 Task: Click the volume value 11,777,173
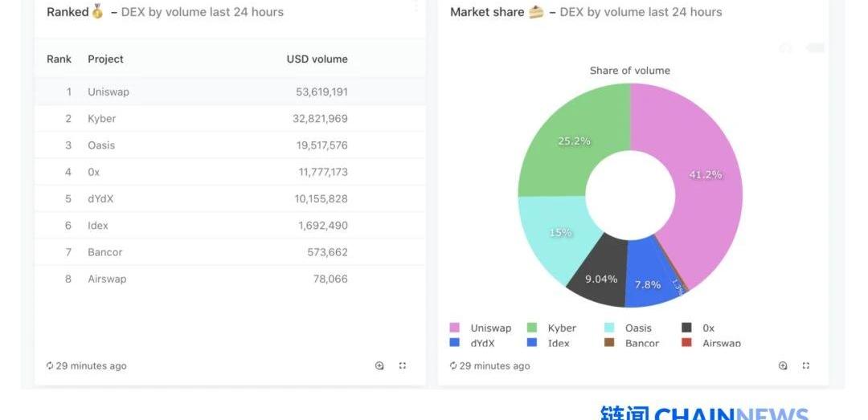323,172
